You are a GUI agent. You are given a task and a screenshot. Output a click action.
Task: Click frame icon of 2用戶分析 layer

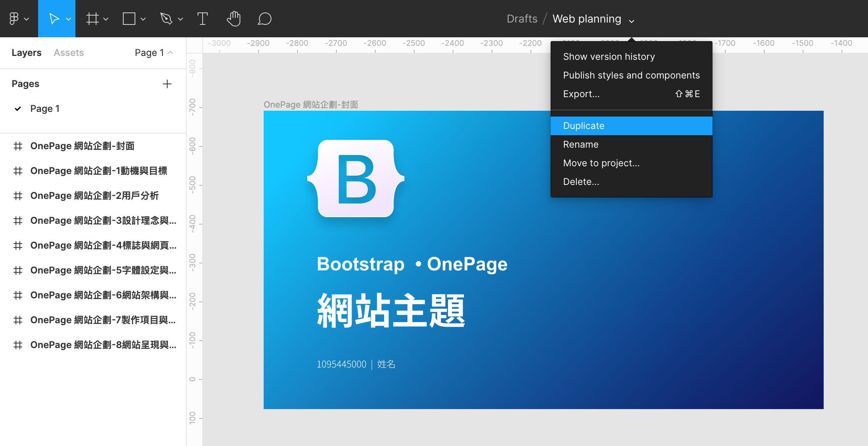[x=18, y=196]
